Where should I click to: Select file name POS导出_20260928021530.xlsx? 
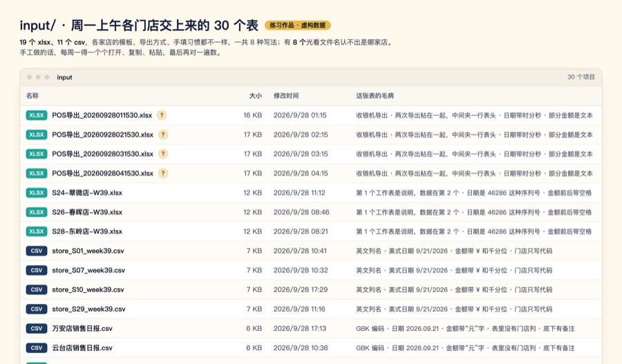(103, 135)
